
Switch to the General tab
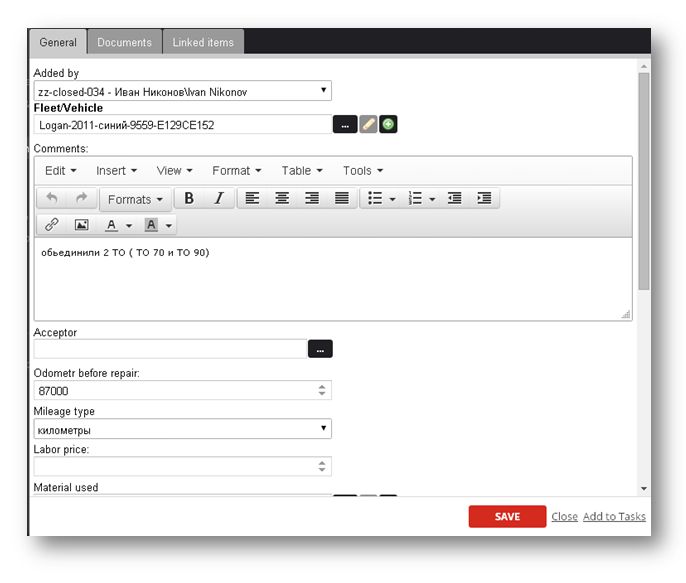point(58,42)
